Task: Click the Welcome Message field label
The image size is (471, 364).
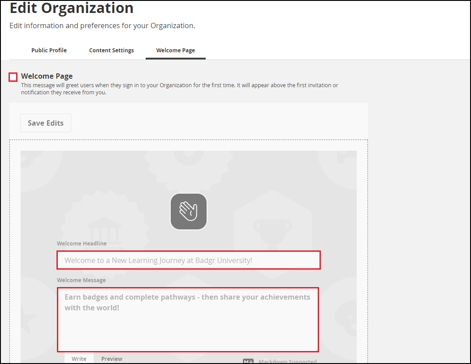Action: (81, 280)
